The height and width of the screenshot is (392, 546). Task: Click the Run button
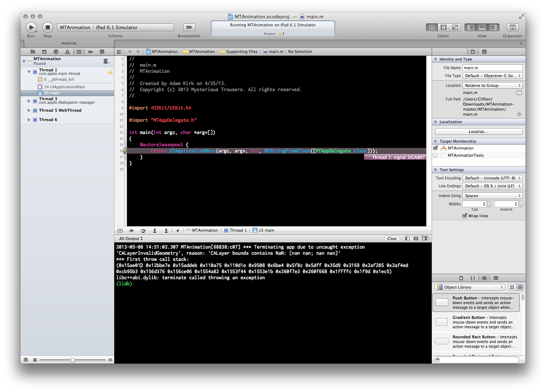click(x=31, y=27)
